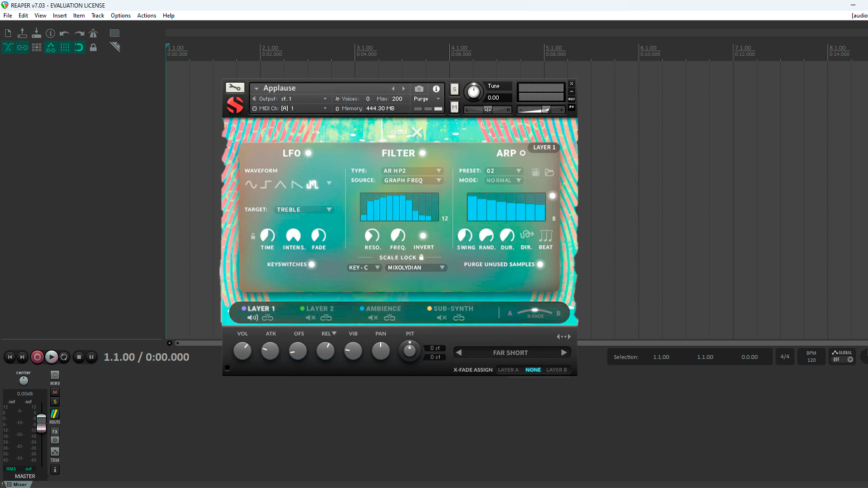Click the Redo arrow icon
Viewport: 868px width, 488px height.
79,33
